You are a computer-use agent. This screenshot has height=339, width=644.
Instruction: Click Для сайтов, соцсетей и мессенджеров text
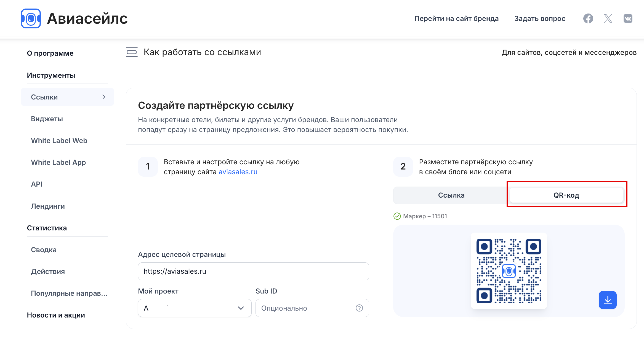point(569,52)
